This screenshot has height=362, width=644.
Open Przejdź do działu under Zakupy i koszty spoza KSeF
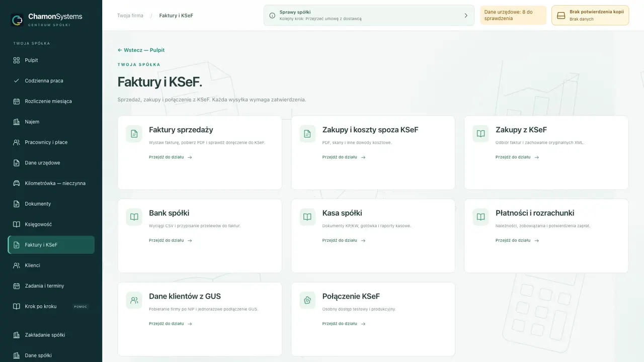[344, 157]
